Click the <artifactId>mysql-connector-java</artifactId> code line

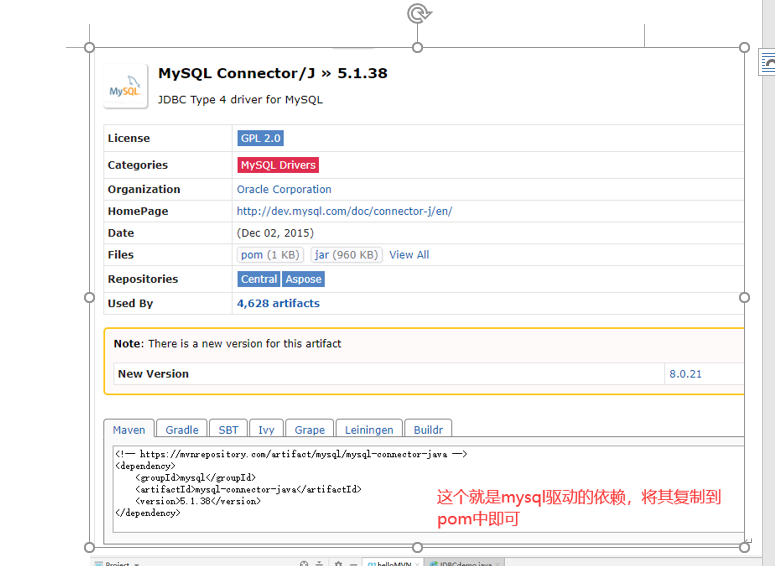click(x=248, y=489)
